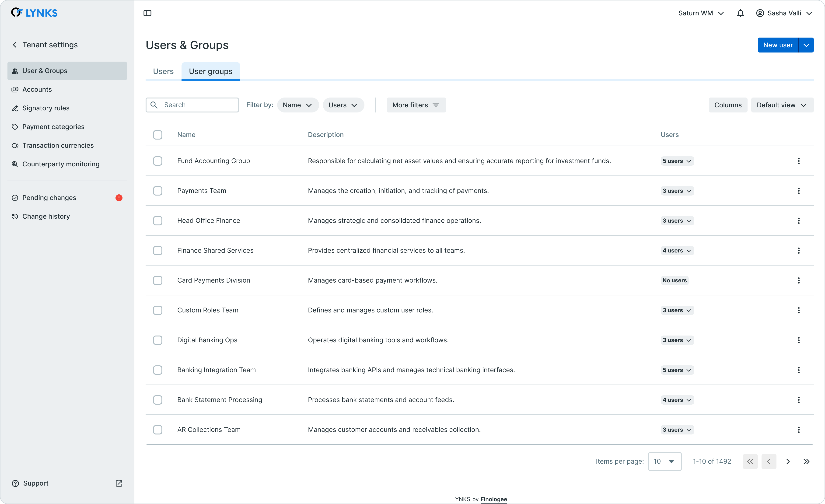Open kebab menu for Payments Team row
825x504 pixels.
[799, 191]
